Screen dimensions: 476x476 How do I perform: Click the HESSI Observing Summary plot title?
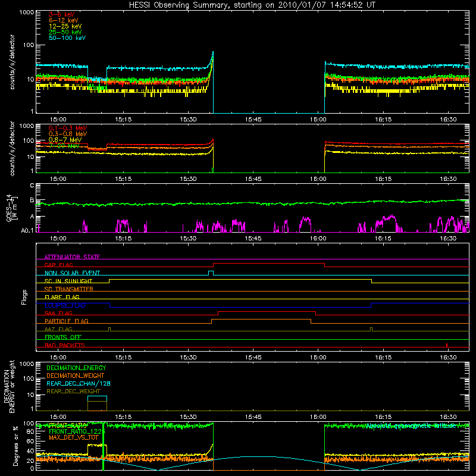tap(252, 5)
